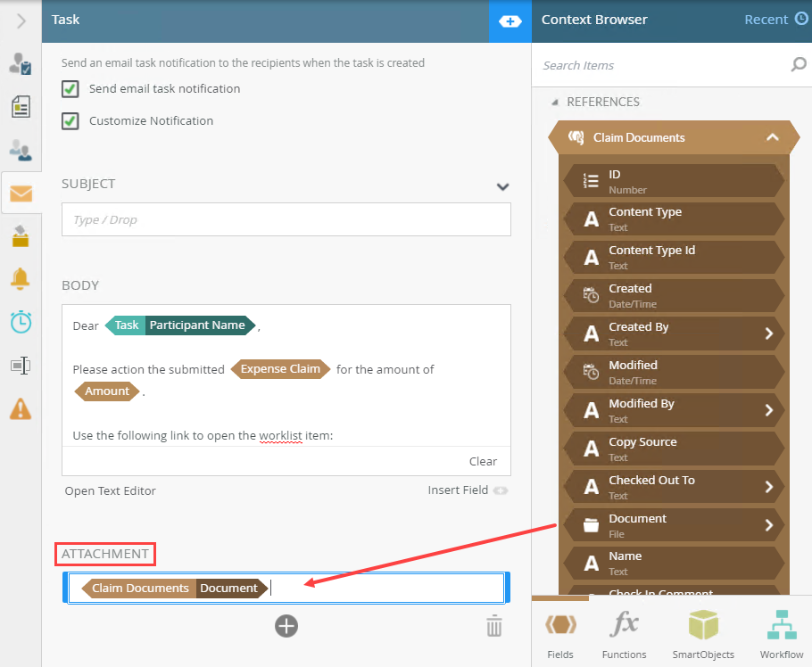Viewport: 812px width, 667px height.
Task: Switch to the SmartObjects tab
Action: (x=703, y=634)
